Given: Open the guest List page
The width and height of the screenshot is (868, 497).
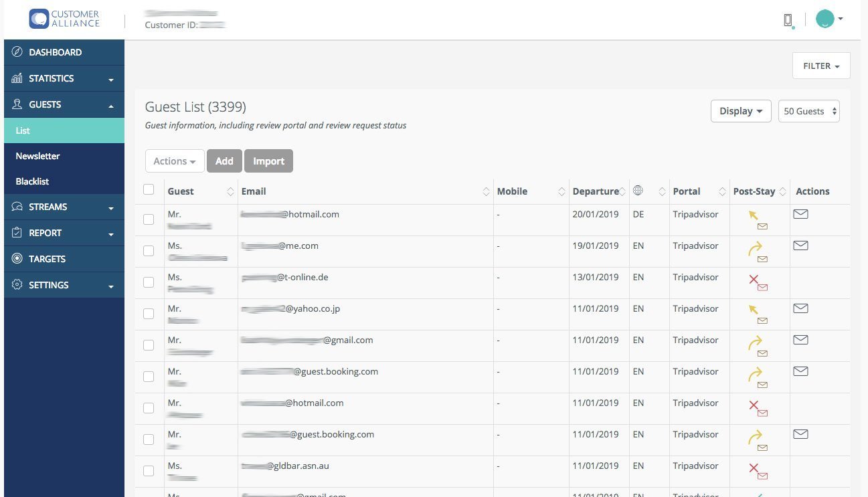Looking at the screenshot, I should click(x=64, y=130).
